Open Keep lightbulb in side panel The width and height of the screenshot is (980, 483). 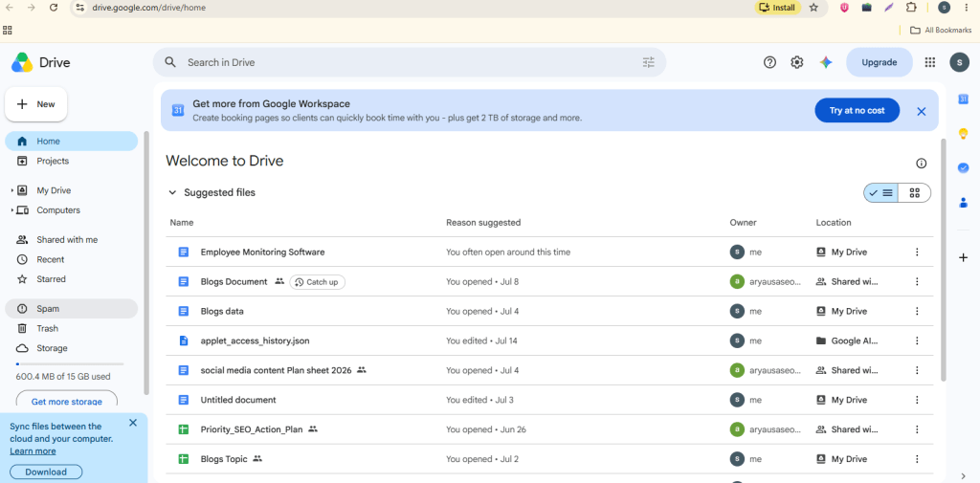tap(963, 133)
